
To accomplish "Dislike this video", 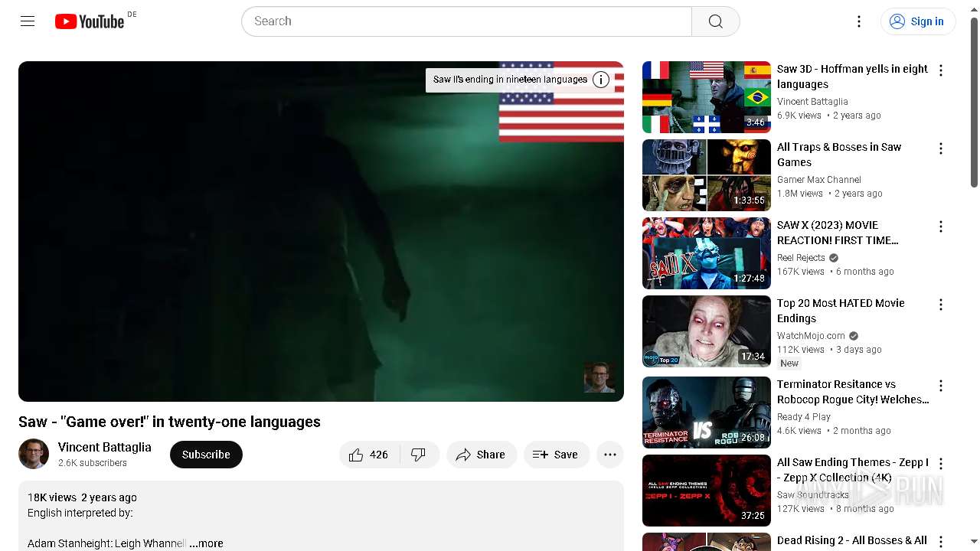I will coord(418,455).
